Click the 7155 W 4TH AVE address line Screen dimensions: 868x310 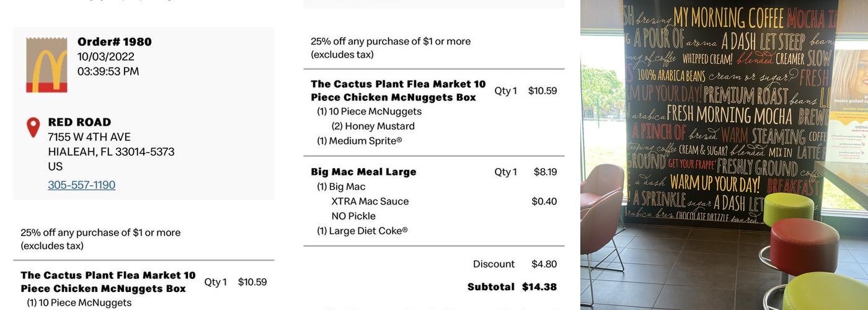coord(89,137)
